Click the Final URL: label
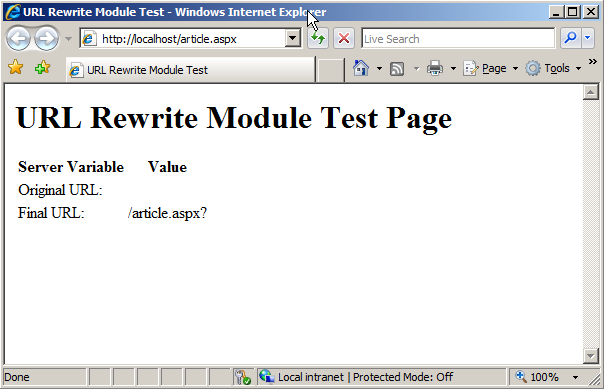The image size is (604, 389). 51,213
